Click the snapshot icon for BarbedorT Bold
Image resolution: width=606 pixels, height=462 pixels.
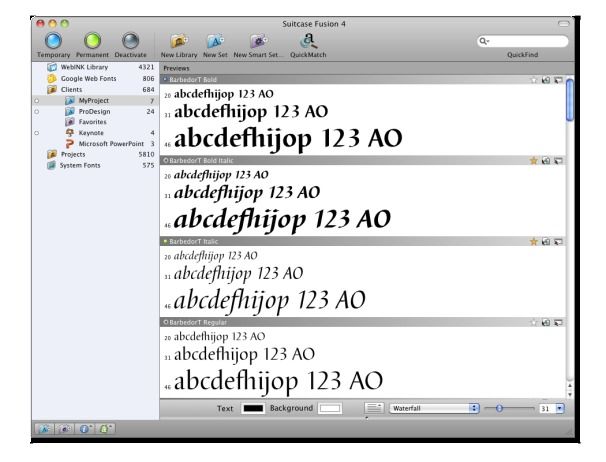click(546, 80)
